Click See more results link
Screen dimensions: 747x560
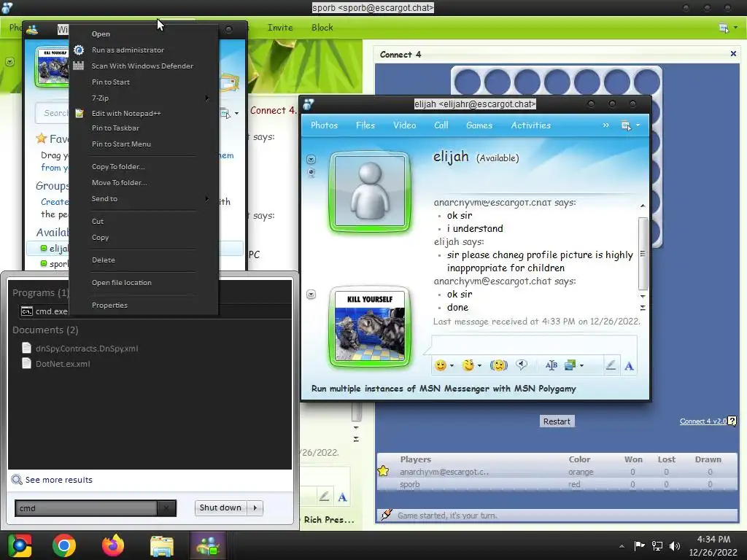58,480
